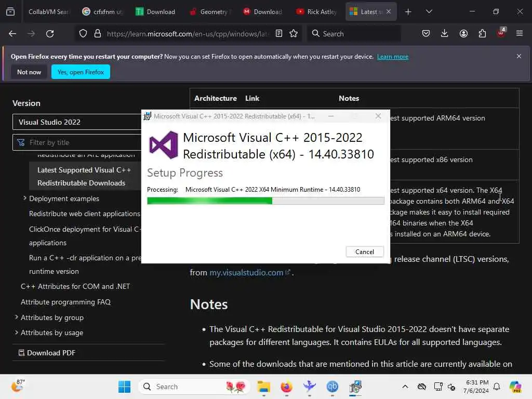List all tabs with the dropdown arrow
This screenshot has width=532, height=399.
pyautogui.click(x=429, y=12)
